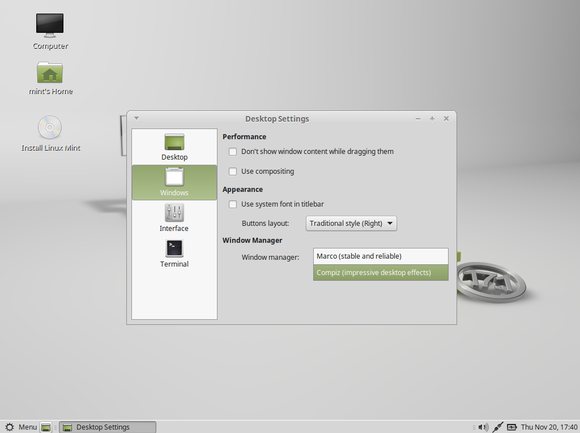Open the Computer desktop icon

(50, 31)
